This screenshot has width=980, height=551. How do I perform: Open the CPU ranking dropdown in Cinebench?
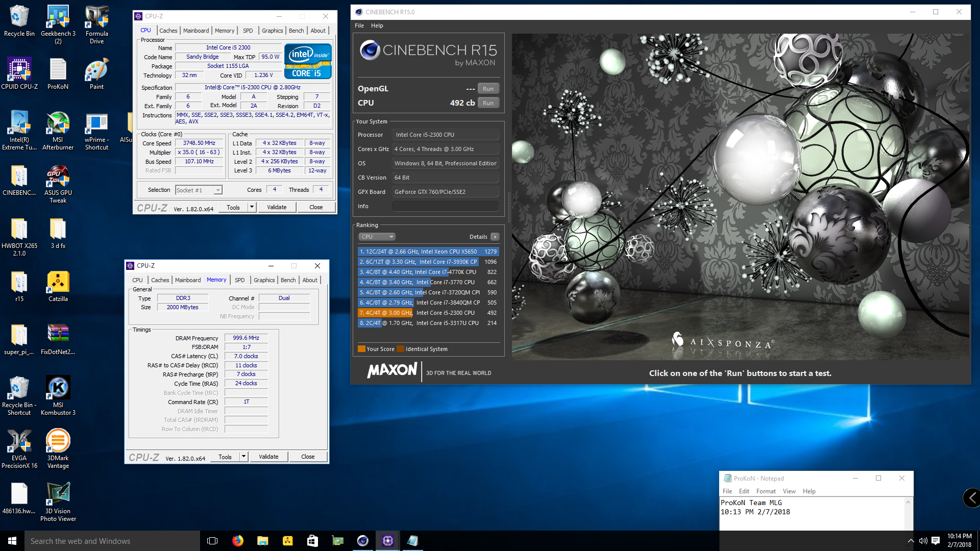(377, 237)
